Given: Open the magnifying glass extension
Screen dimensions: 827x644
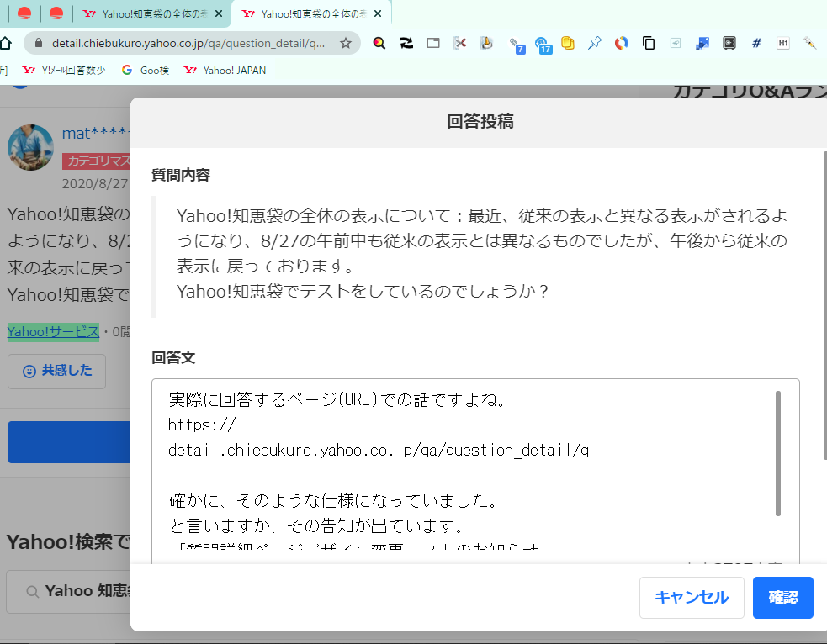Looking at the screenshot, I should pyautogui.click(x=379, y=43).
